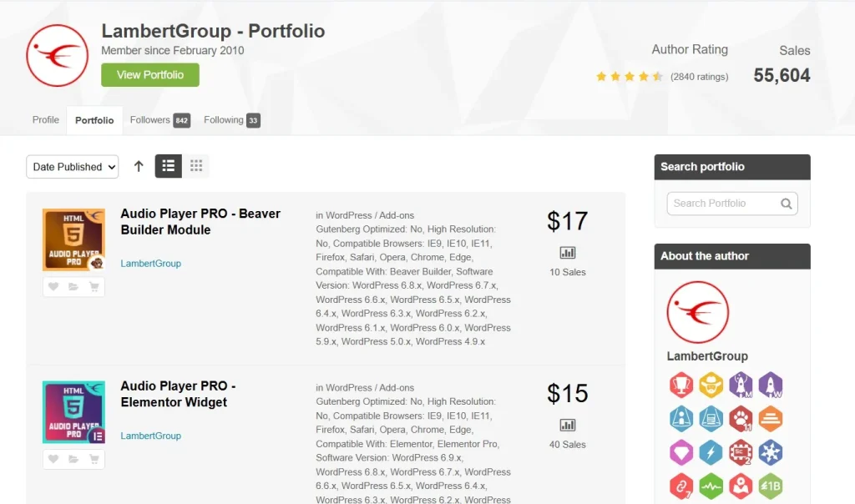Favorite the Elementor Widget item
Screen dimensions: 855x504
(53, 459)
